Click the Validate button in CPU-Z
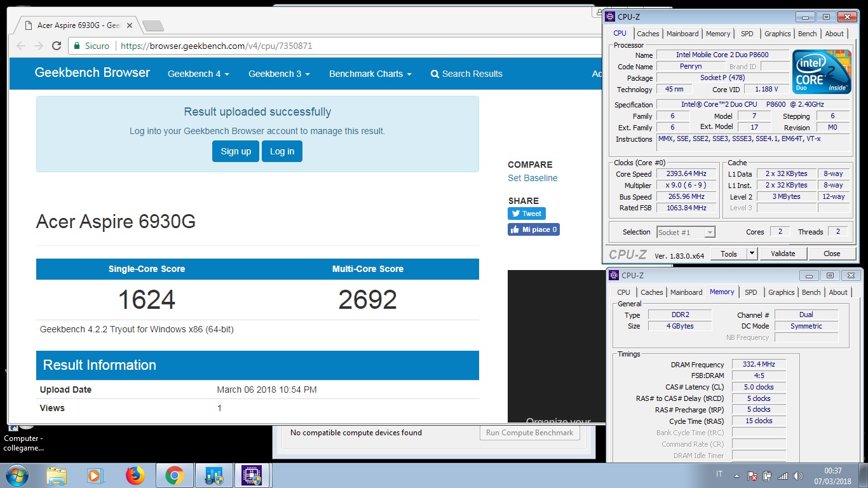This screenshot has height=488, width=868. (783, 254)
